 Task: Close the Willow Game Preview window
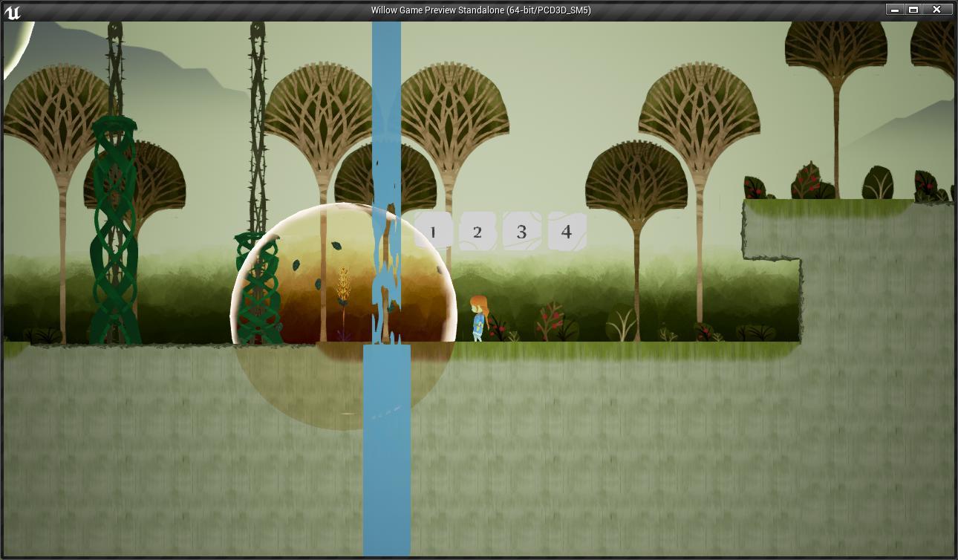pyautogui.click(x=937, y=10)
